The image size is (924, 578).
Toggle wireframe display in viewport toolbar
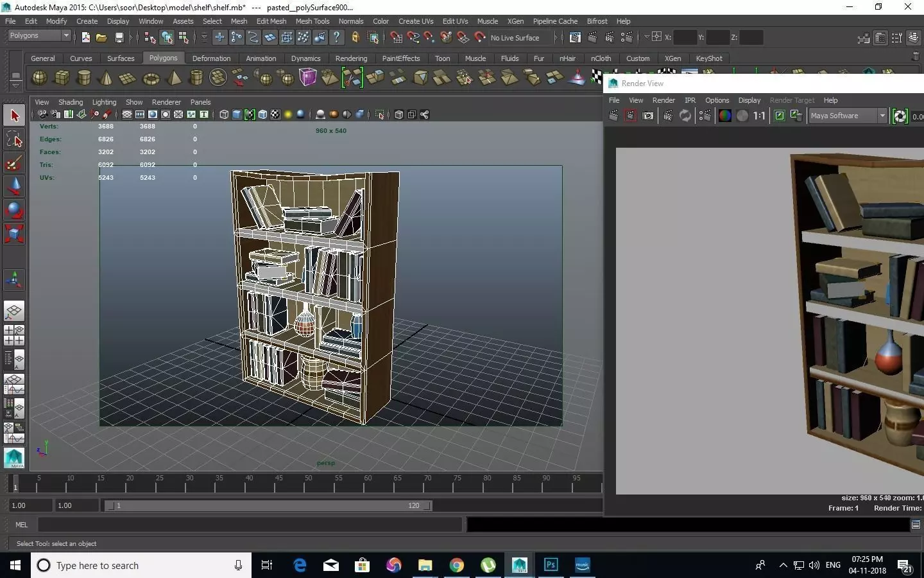pos(224,114)
